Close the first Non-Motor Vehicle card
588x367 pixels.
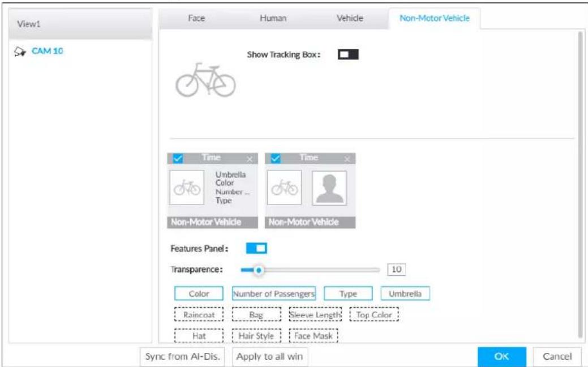pos(250,159)
